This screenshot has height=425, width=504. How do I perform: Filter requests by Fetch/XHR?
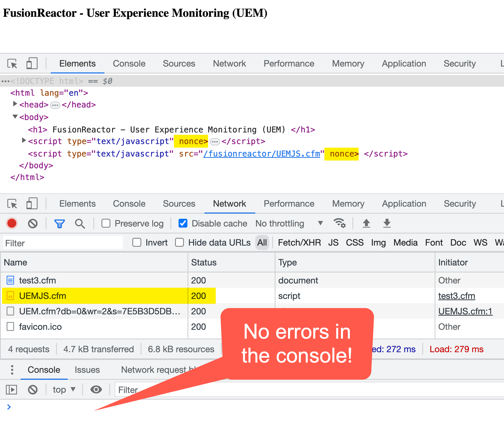[299, 242]
